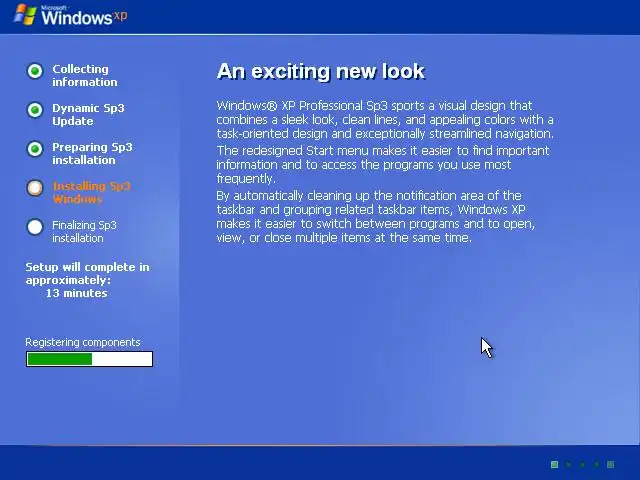Select the orange "Installing Sp3 Windows" step label
Image resolution: width=640 pixels, height=480 pixels.
click(x=91, y=193)
